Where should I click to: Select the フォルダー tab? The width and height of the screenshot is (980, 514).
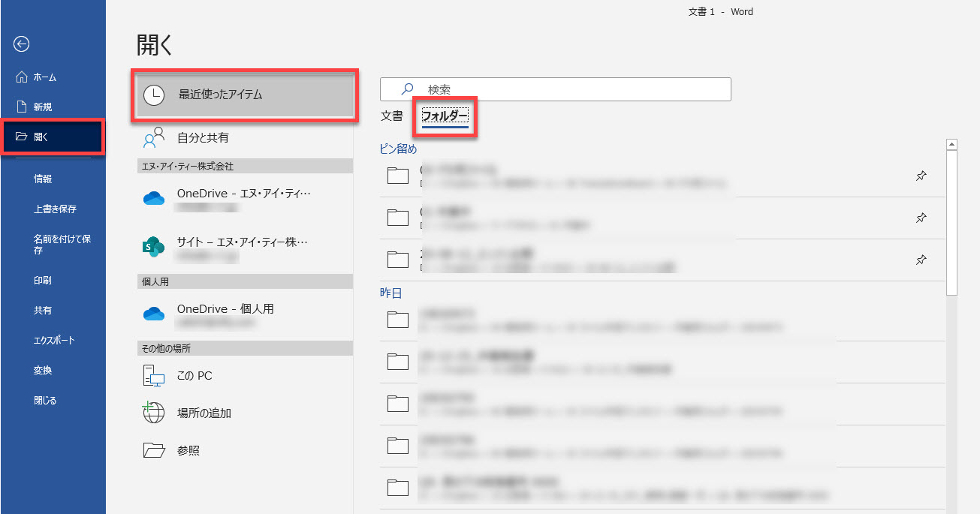coord(445,116)
